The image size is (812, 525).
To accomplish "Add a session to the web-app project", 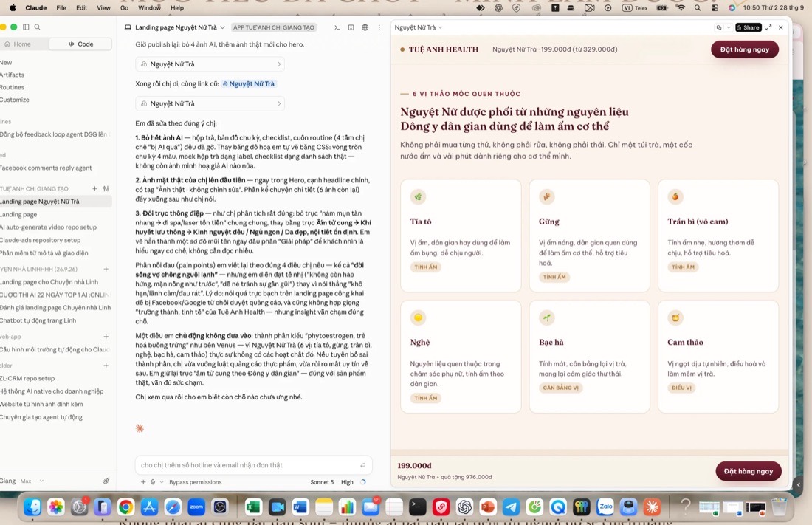I will click(x=106, y=337).
